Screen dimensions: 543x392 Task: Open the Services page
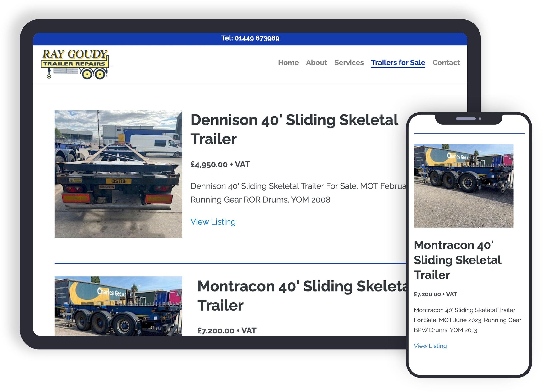click(349, 63)
